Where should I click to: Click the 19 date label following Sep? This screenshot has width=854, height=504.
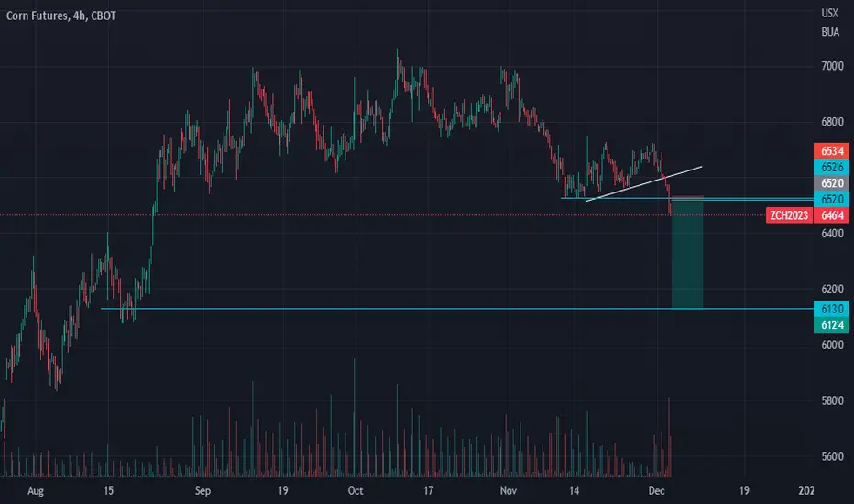pos(282,491)
